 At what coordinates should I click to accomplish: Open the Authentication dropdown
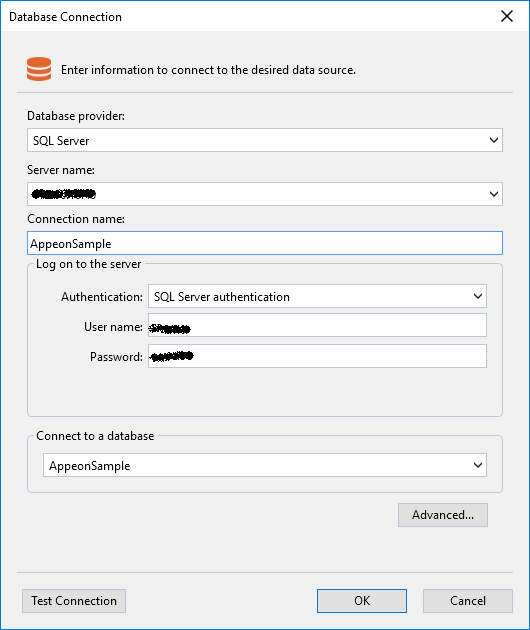[x=317, y=297]
